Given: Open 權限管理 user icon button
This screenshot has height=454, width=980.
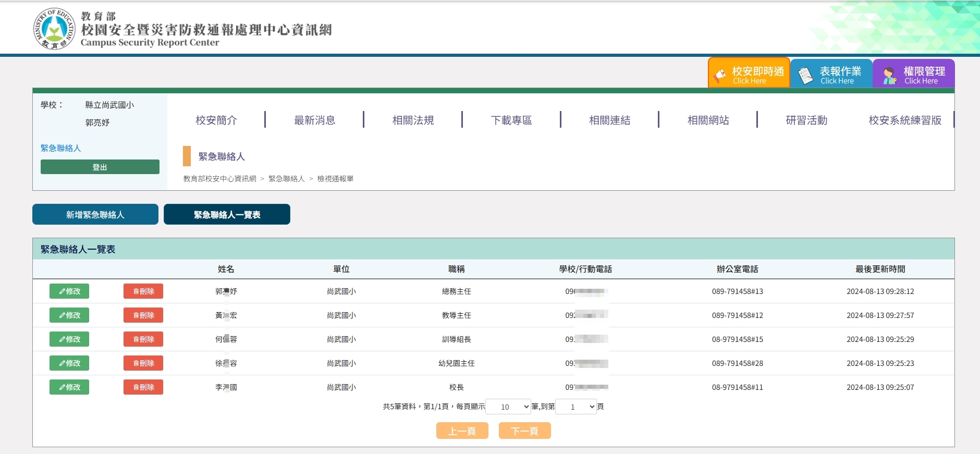Looking at the screenshot, I should pos(913,74).
